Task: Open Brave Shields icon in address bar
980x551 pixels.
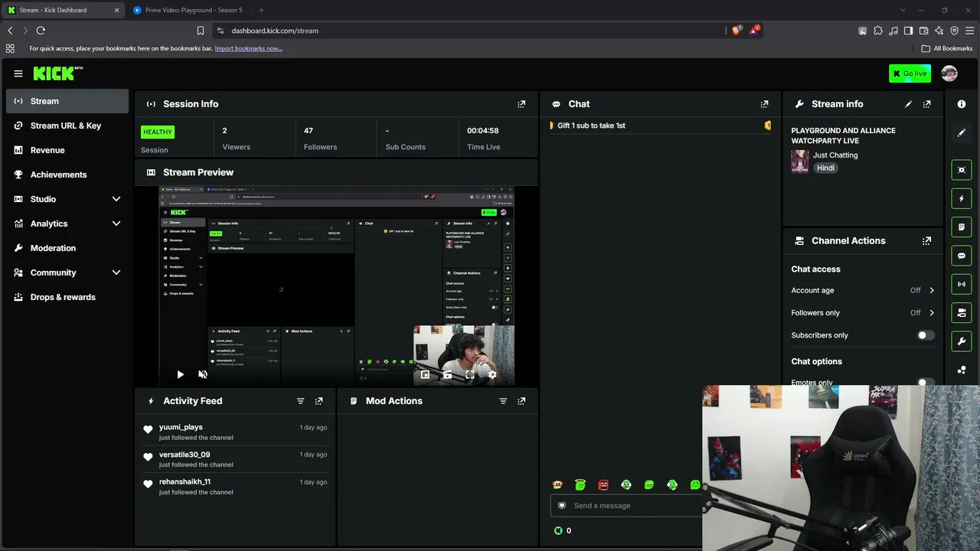Action: click(737, 31)
